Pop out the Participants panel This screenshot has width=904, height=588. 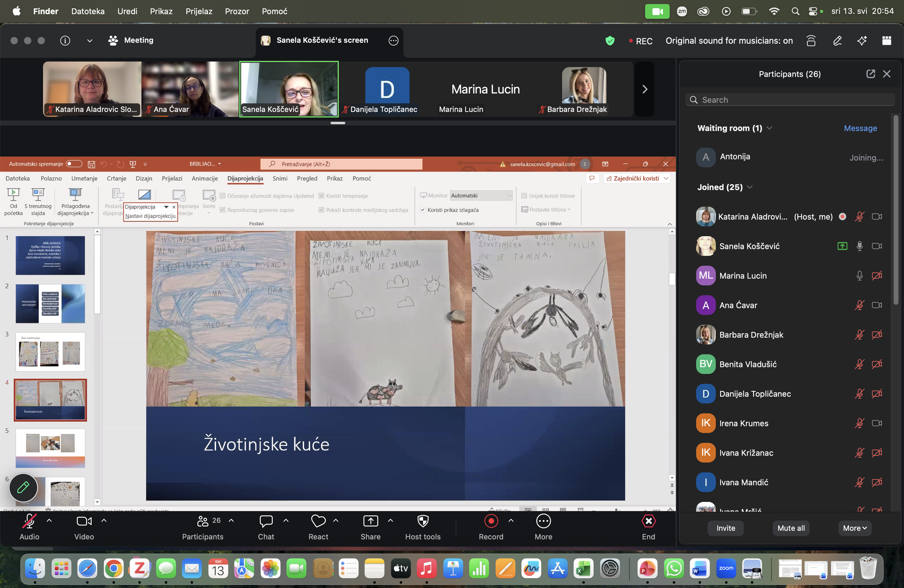(871, 74)
